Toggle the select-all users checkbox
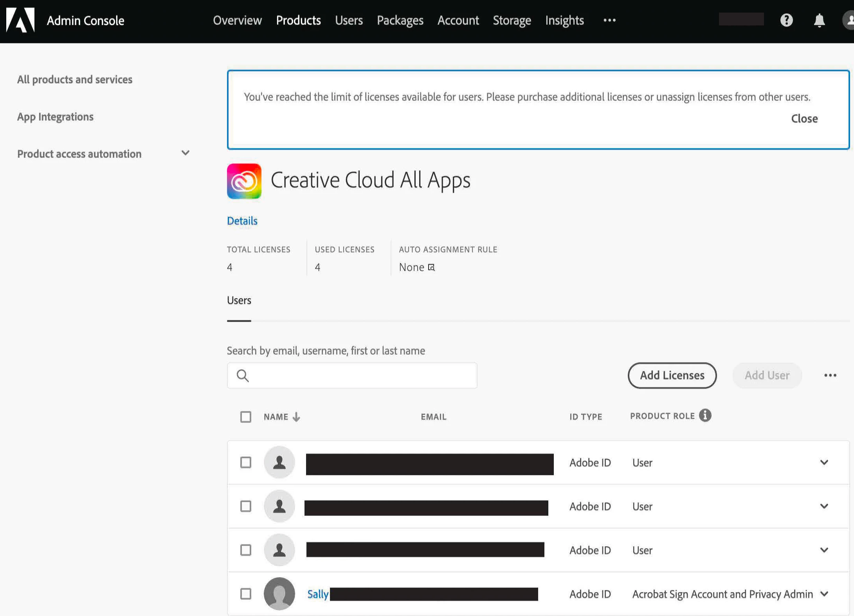The height and width of the screenshot is (616, 854). click(x=245, y=417)
